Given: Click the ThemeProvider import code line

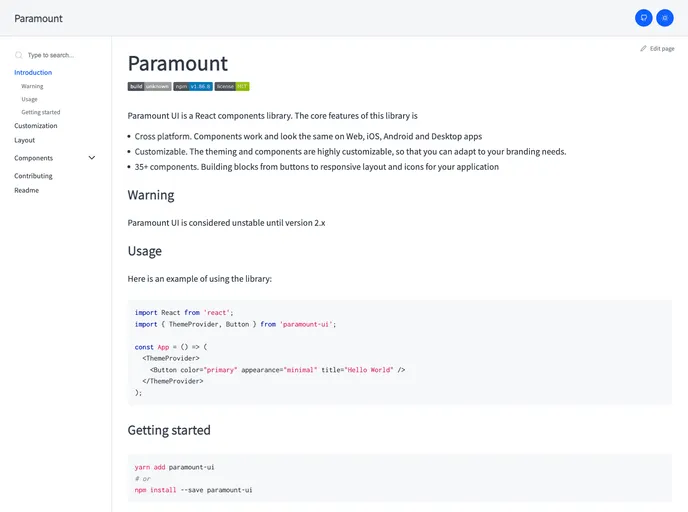Looking at the screenshot, I should tap(236, 324).
